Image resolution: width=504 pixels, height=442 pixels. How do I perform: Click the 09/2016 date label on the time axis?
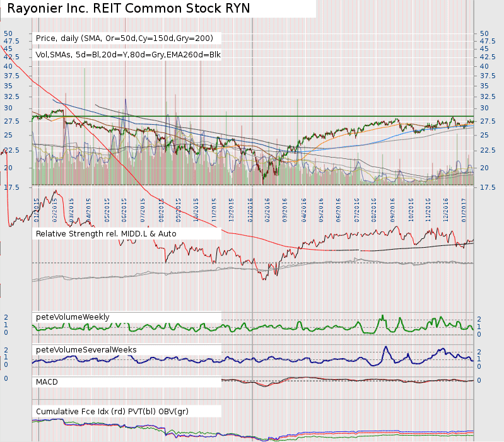click(392, 210)
